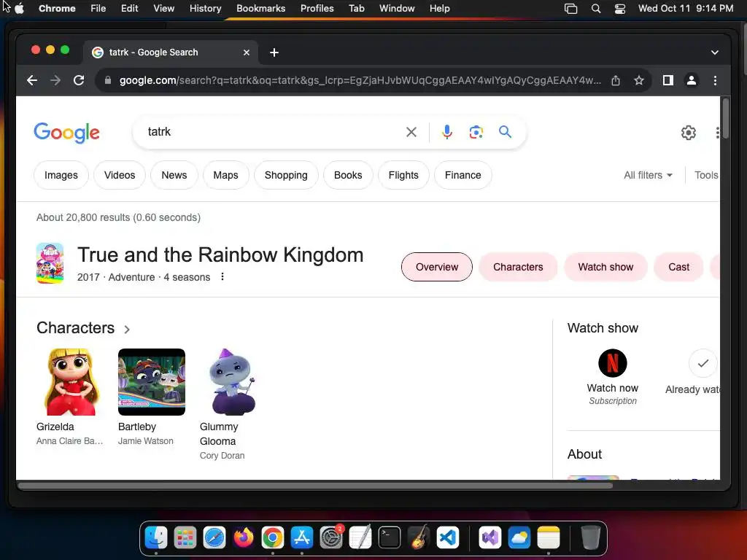The image size is (747, 560).
Task: Open Spotlight search in the menu bar
Action: (x=595, y=9)
